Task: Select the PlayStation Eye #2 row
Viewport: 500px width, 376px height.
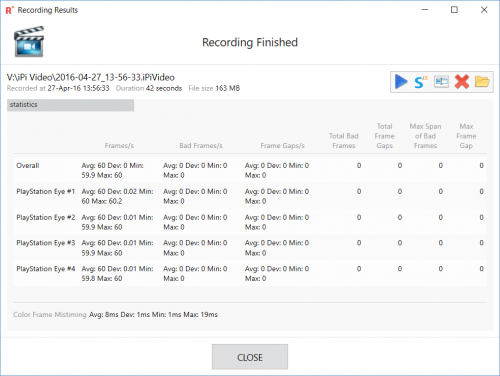Action: coord(250,222)
